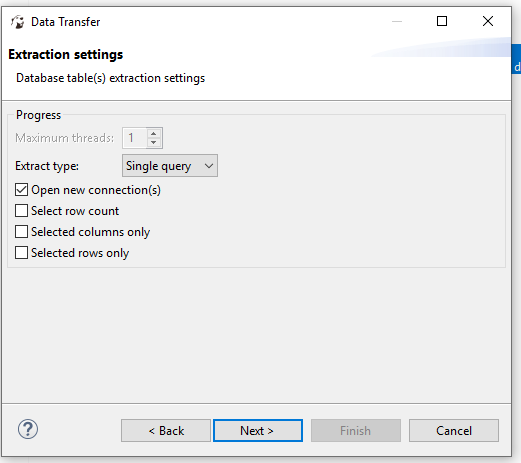Return with the Back button

tap(166, 430)
